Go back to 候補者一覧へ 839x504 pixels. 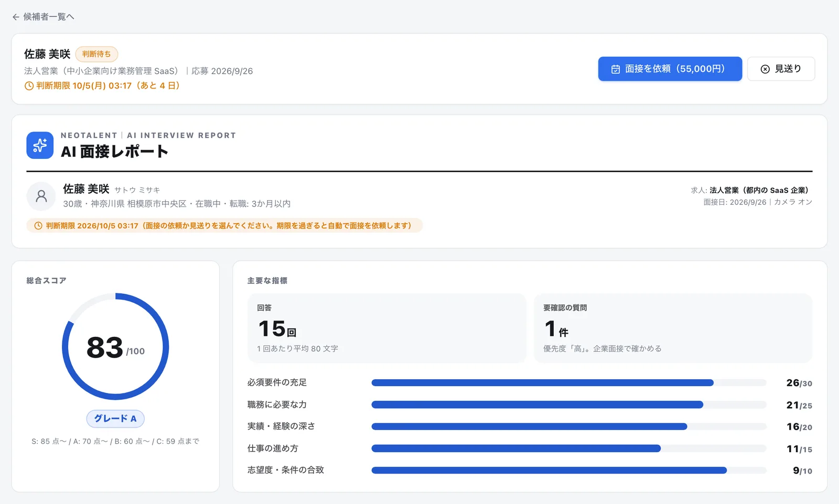tap(43, 17)
